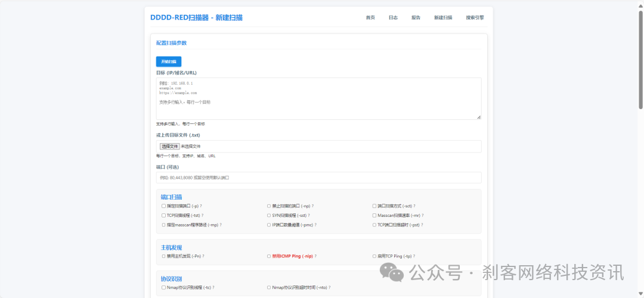Viewport: 644px width, 298px height.
Task: Click the 主机发现 group heading
Action: pos(172,247)
